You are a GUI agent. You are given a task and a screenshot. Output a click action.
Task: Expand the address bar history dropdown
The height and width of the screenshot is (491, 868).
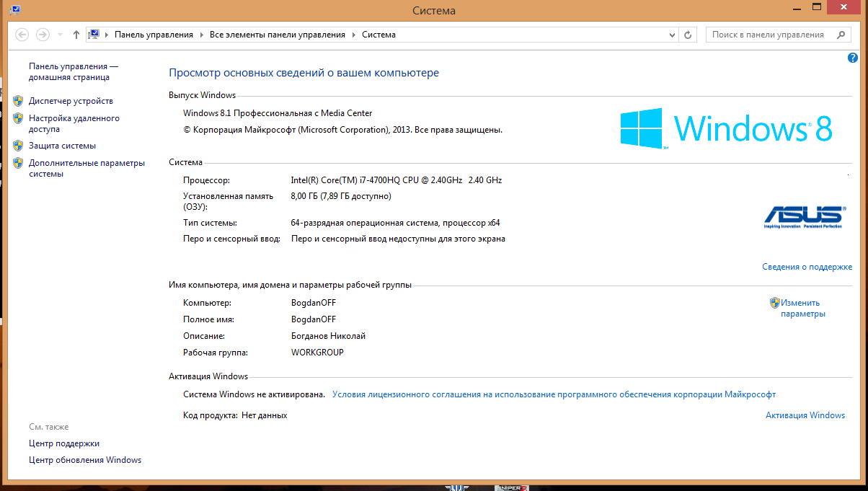pyautogui.click(x=672, y=35)
